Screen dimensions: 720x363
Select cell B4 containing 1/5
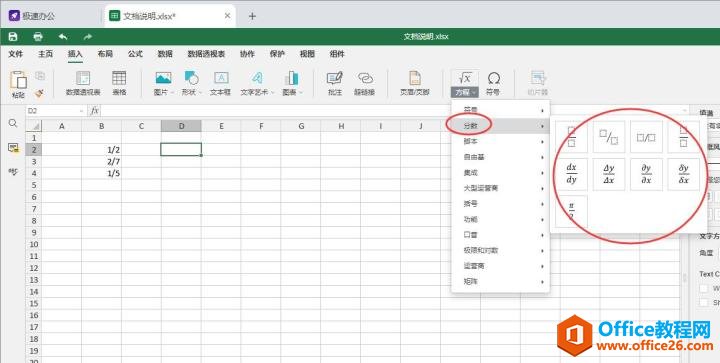click(x=101, y=173)
